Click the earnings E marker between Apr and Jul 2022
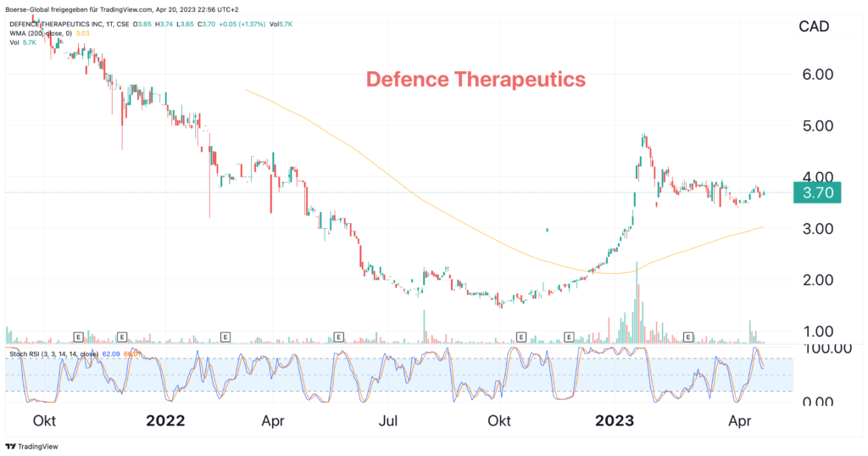This screenshot has width=868, height=456. pos(338,336)
